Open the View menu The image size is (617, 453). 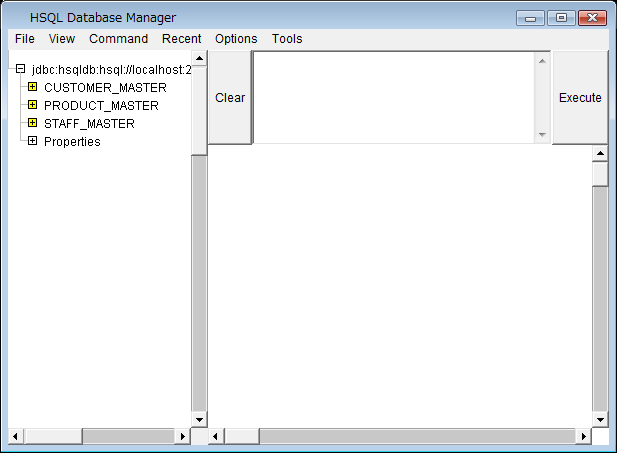tap(62, 39)
